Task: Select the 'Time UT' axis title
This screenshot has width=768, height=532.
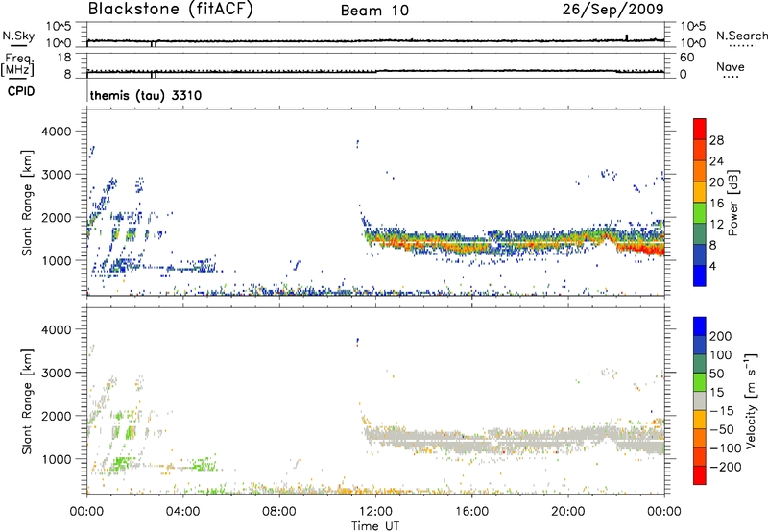Action: pos(375,526)
